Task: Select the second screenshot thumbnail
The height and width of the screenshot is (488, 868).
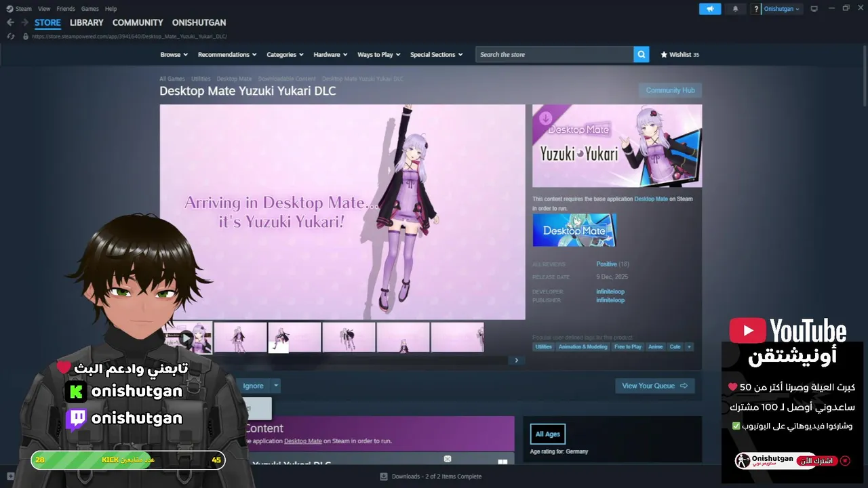Action: pyautogui.click(x=240, y=337)
